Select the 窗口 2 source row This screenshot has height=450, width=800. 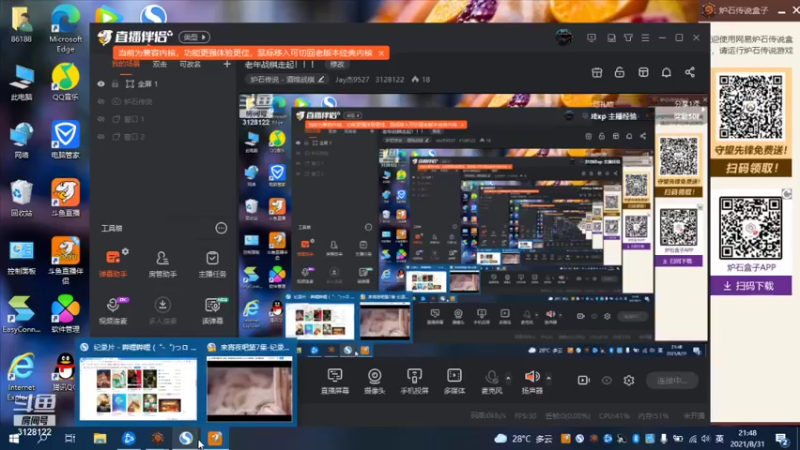pos(163,137)
